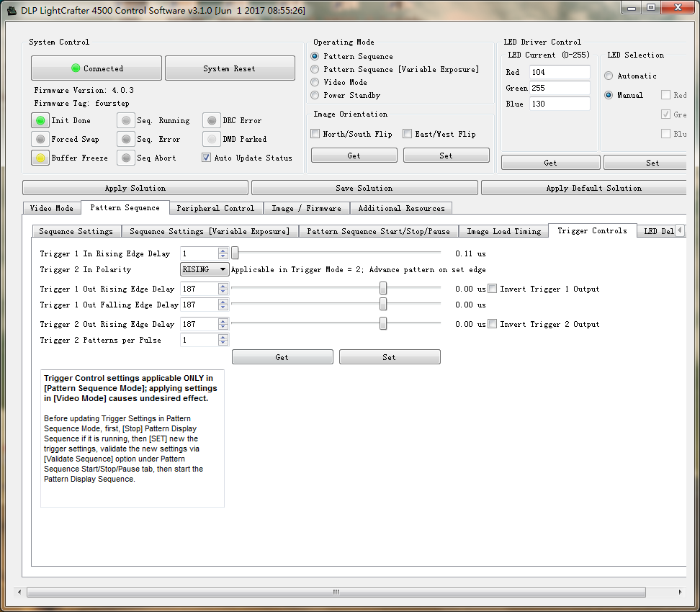Enable East/West Flip checkbox
Viewport: 700px width, 612px height.
tap(407, 133)
